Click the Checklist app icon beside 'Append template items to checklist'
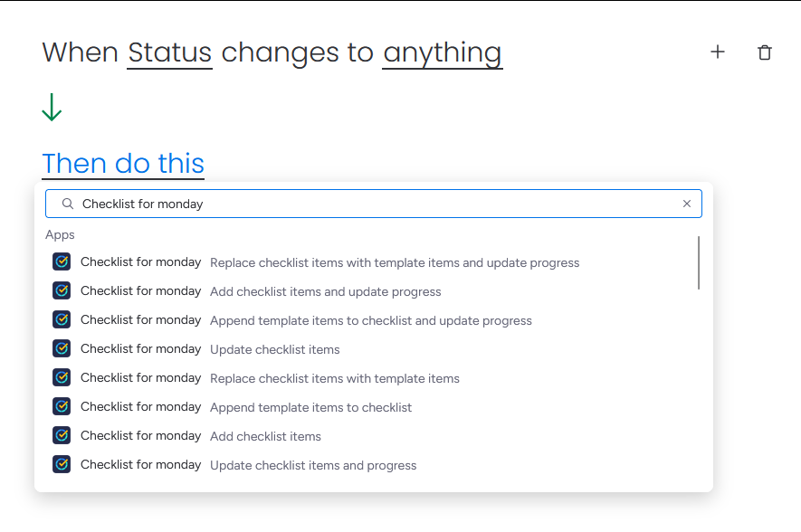The width and height of the screenshot is (801, 532). click(x=62, y=407)
